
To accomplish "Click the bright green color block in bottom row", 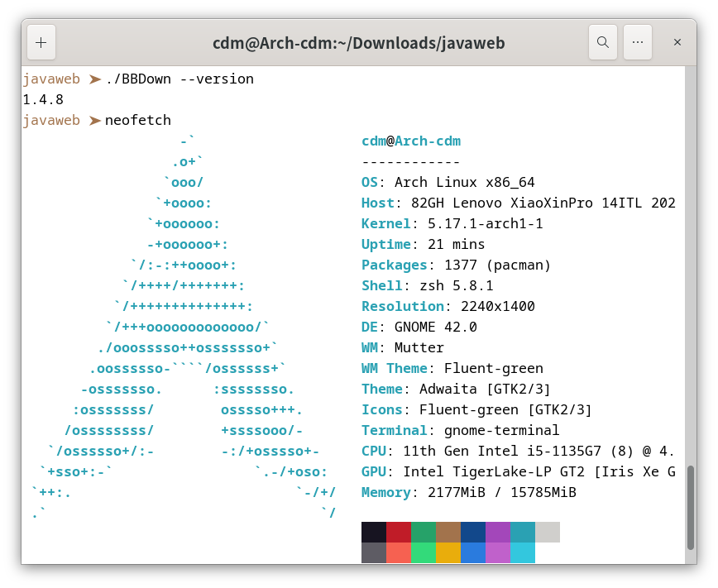I will (x=424, y=552).
